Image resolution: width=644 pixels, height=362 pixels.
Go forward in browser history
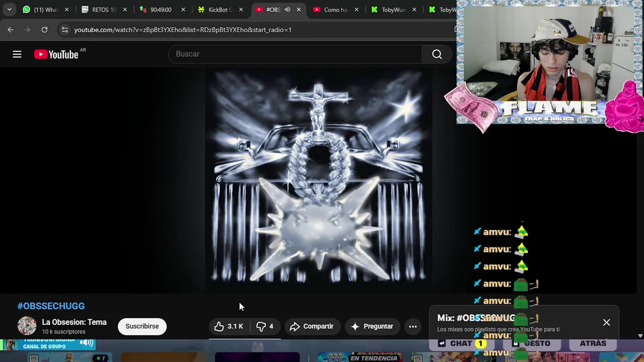(x=28, y=30)
